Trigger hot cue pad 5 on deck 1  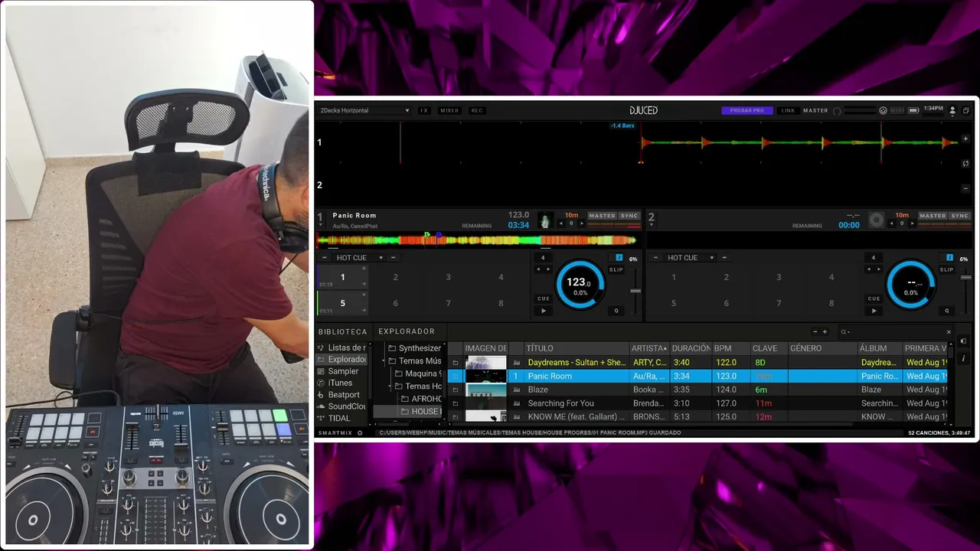(342, 303)
